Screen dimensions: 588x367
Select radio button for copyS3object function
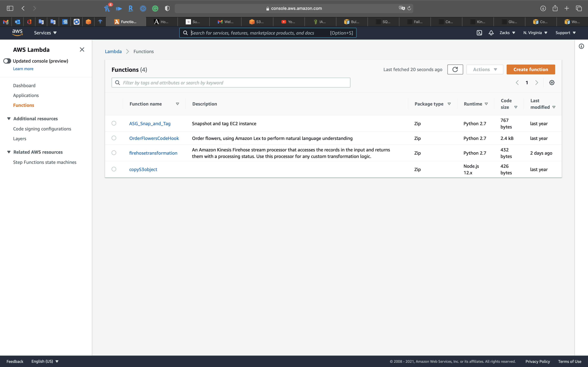click(114, 169)
